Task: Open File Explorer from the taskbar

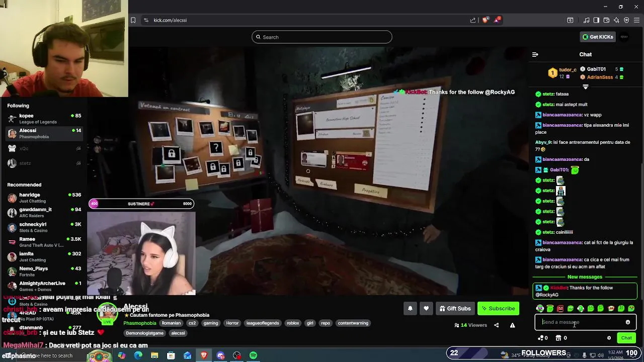Action: point(154,355)
